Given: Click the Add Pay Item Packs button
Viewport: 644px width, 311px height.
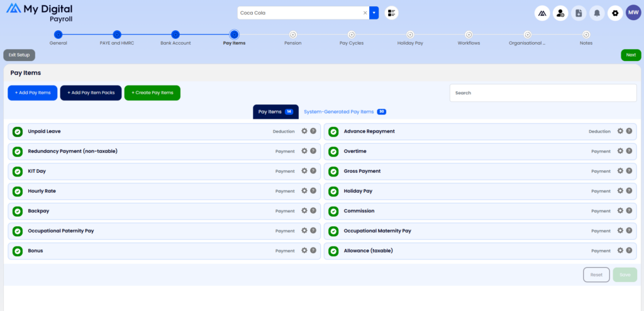Looking at the screenshot, I should click(91, 93).
